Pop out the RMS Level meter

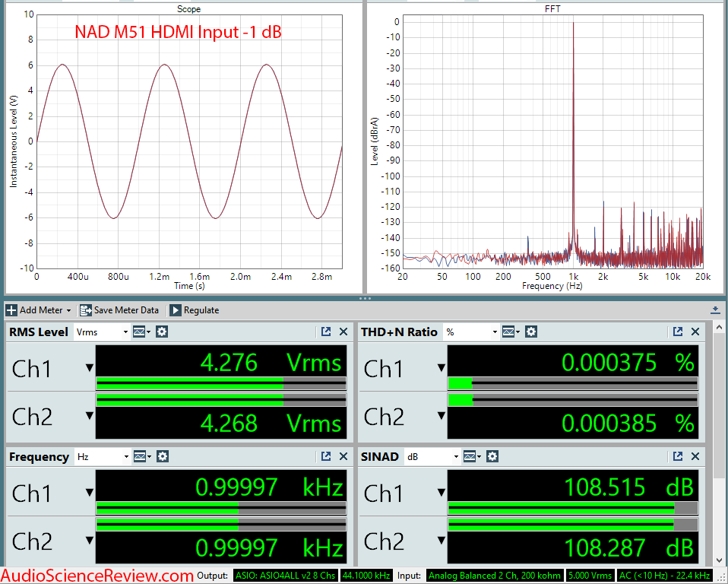coord(326,332)
